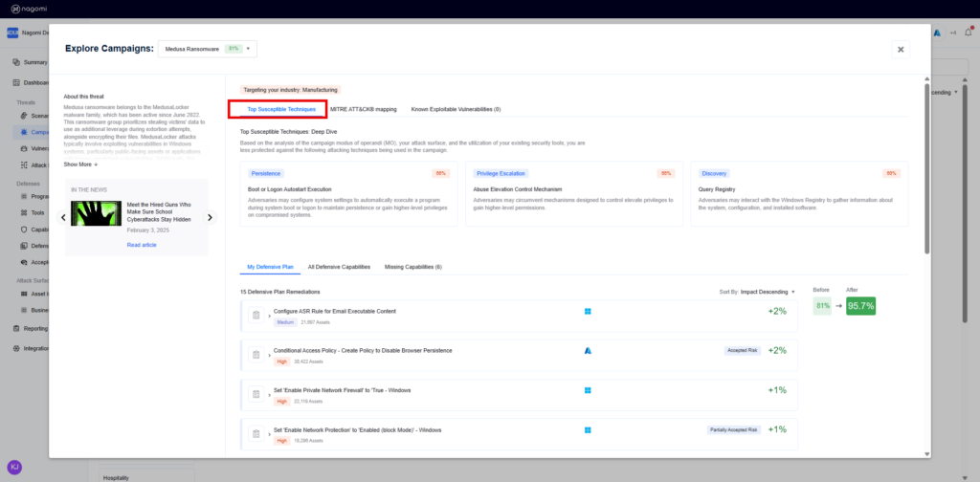The width and height of the screenshot is (980, 482).
Task: Click clipboard icon for Private Network Firewall
Action: pyautogui.click(x=256, y=395)
